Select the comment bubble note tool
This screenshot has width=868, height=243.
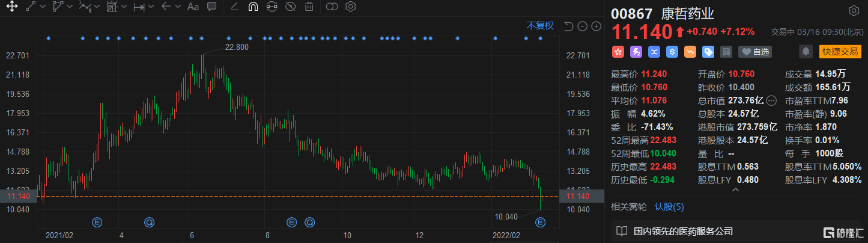(x=211, y=7)
